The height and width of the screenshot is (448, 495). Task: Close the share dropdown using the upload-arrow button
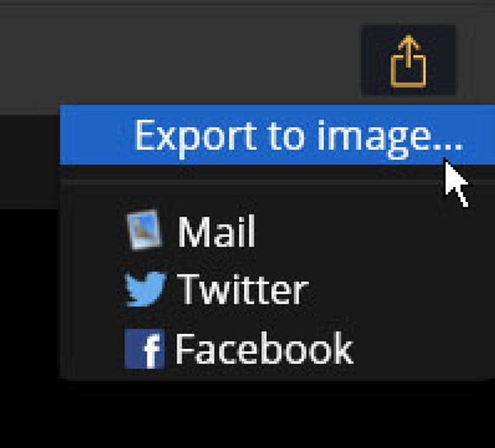408,61
